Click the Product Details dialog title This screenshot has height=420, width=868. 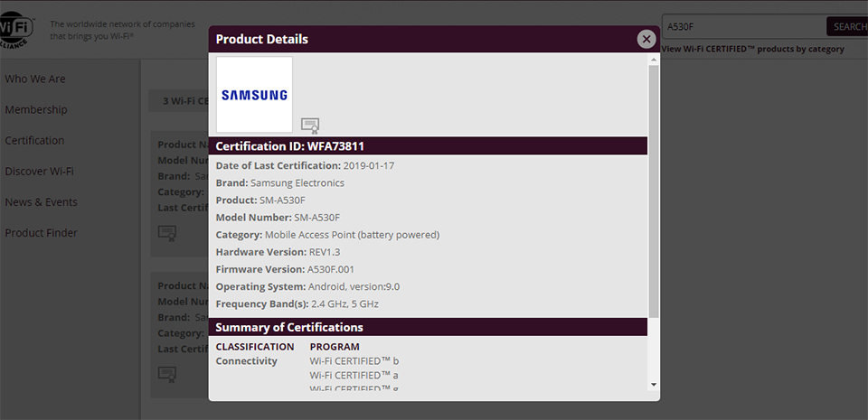point(262,39)
